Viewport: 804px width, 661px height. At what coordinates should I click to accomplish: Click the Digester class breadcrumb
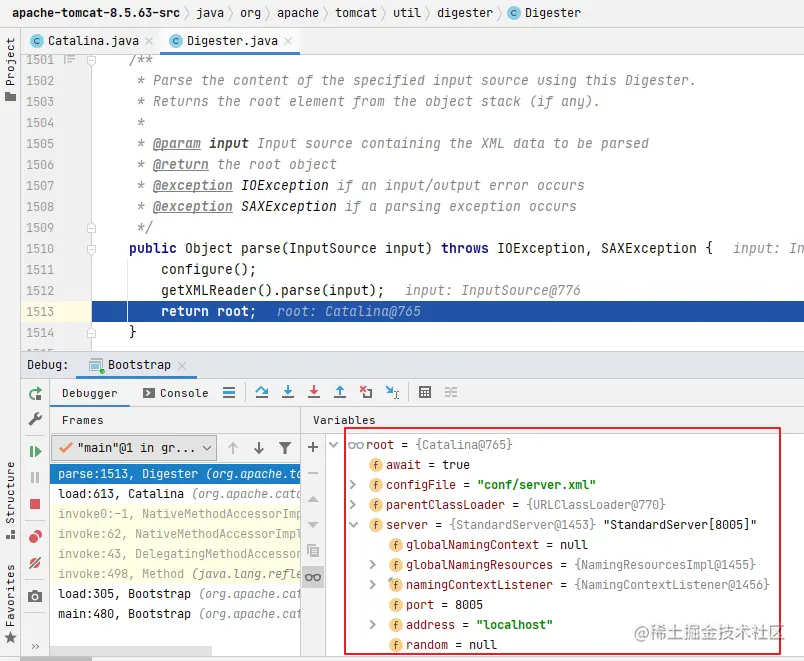point(545,13)
